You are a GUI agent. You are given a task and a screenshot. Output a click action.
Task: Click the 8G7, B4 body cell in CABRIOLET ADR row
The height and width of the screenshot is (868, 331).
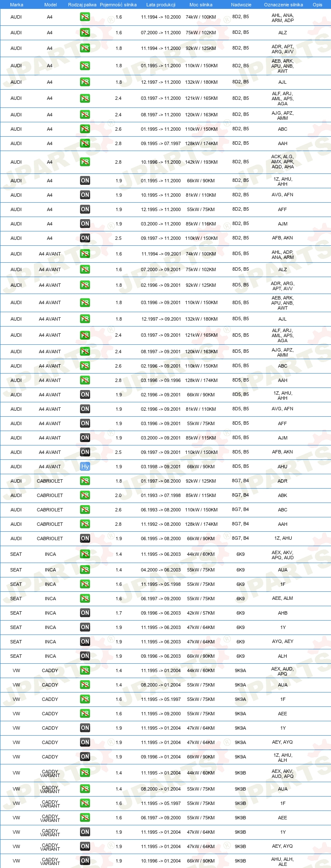pos(240,481)
